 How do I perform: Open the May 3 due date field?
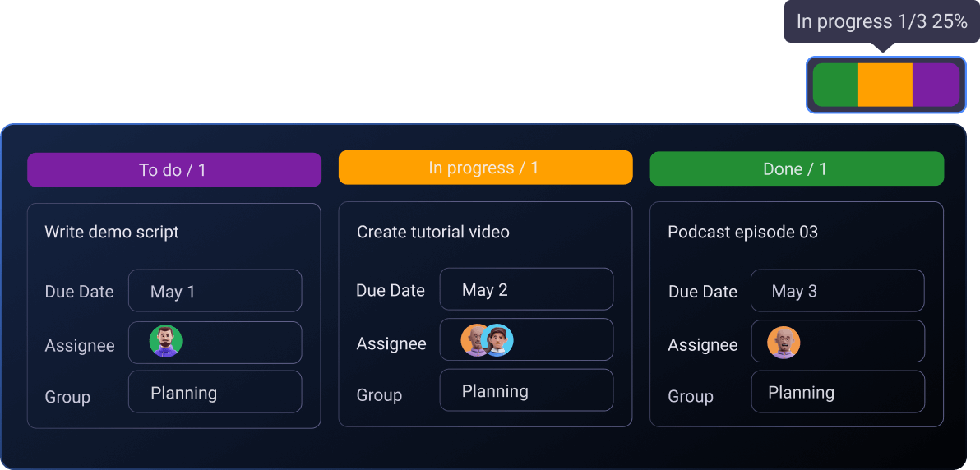tap(837, 291)
